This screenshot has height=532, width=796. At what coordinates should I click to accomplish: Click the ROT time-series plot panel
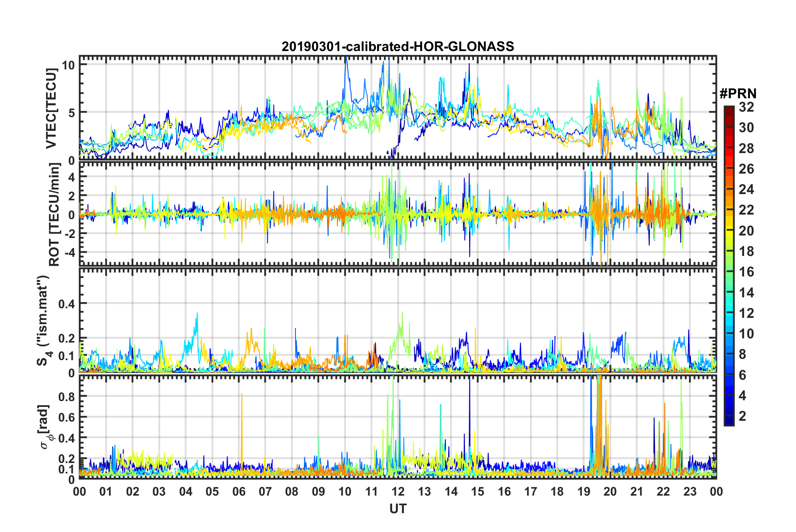pyautogui.click(x=398, y=213)
